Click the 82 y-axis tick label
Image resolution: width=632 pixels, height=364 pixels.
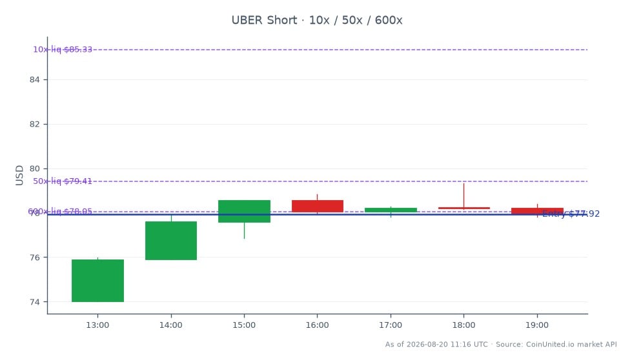coord(35,124)
